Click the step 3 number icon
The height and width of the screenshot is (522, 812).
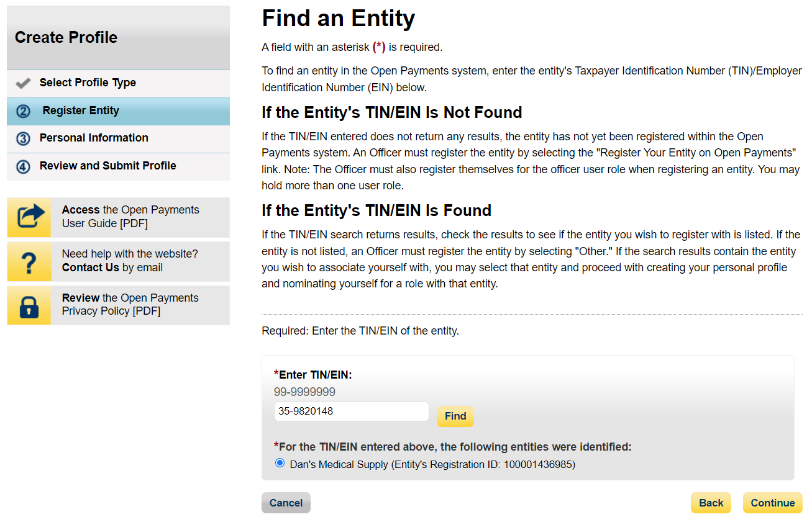coord(23,138)
